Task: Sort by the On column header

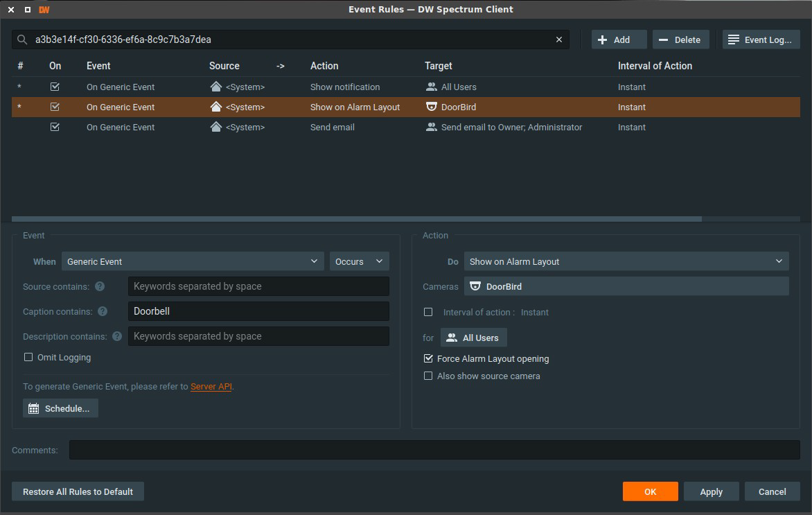Action: coord(55,66)
